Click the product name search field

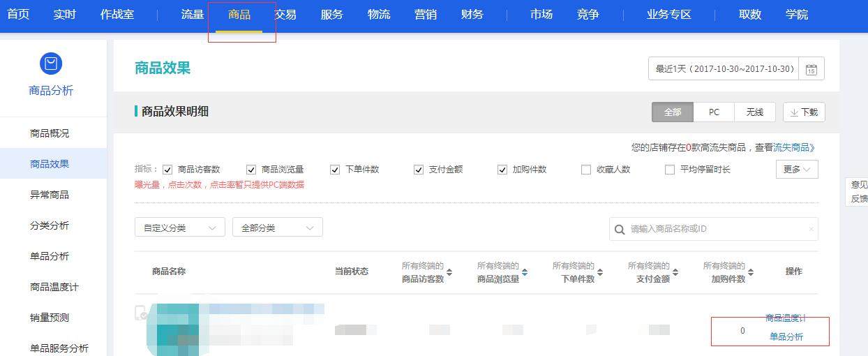click(714, 229)
